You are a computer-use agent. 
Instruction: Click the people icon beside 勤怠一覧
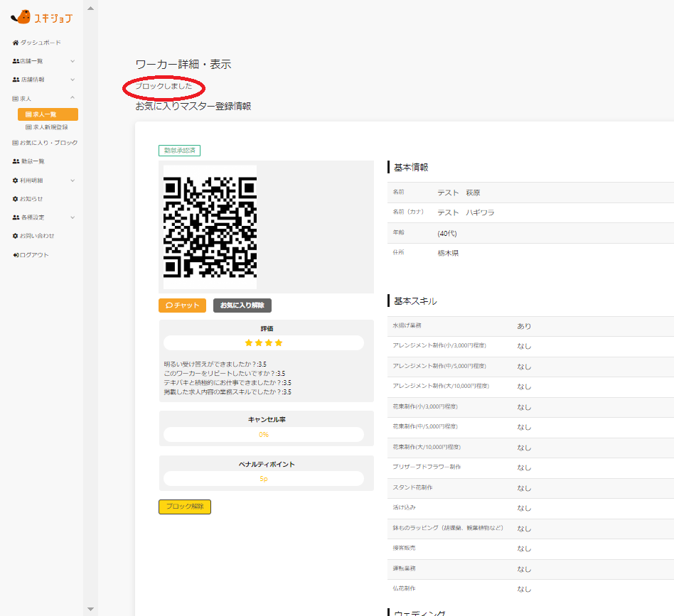click(x=16, y=161)
